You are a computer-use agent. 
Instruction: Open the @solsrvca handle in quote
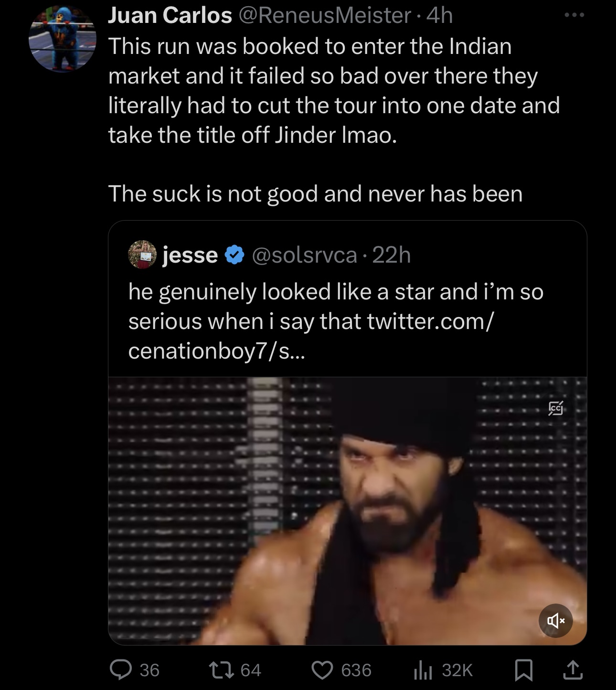point(304,255)
